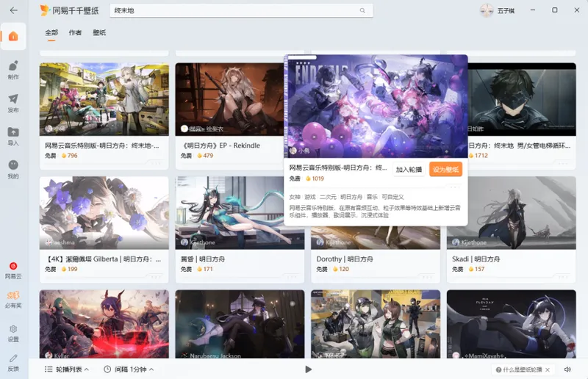Image resolution: width=588 pixels, height=379 pixels.
Task: Select the 音乐 tag
Action: point(372,197)
